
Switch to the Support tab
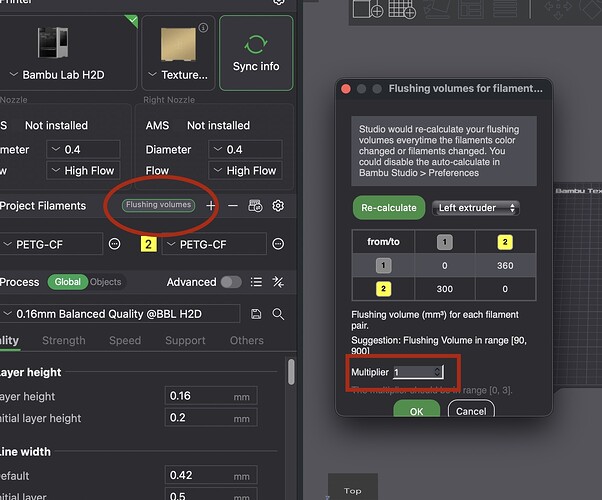pyautogui.click(x=185, y=341)
